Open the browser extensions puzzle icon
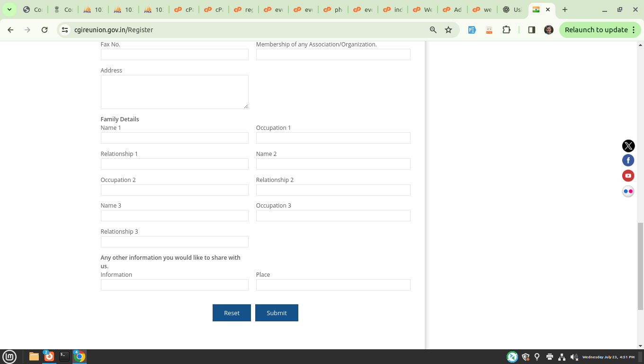Screen dimensions: 644x364 click(506, 30)
